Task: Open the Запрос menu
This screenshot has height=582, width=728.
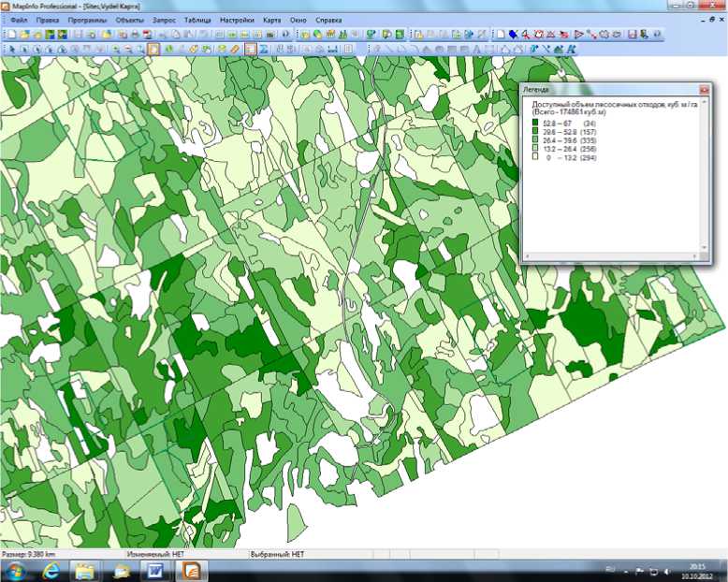Action: (164, 20)
